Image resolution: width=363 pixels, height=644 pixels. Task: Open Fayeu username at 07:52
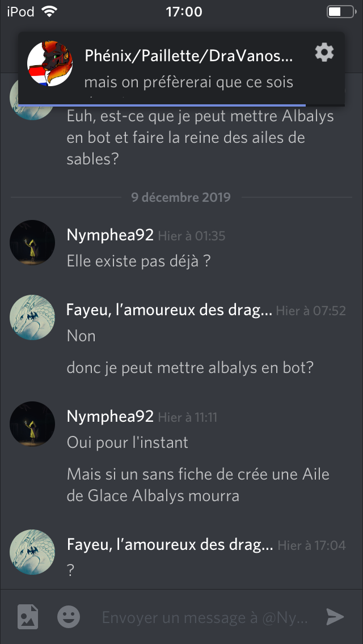pyautogui.click(x=169, y=310)
